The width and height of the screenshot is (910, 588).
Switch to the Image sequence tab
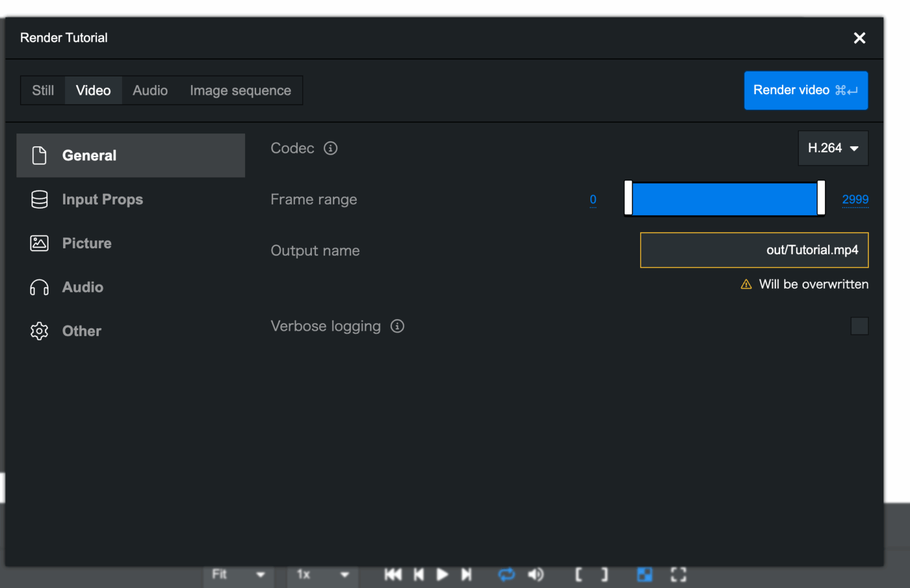240,90
